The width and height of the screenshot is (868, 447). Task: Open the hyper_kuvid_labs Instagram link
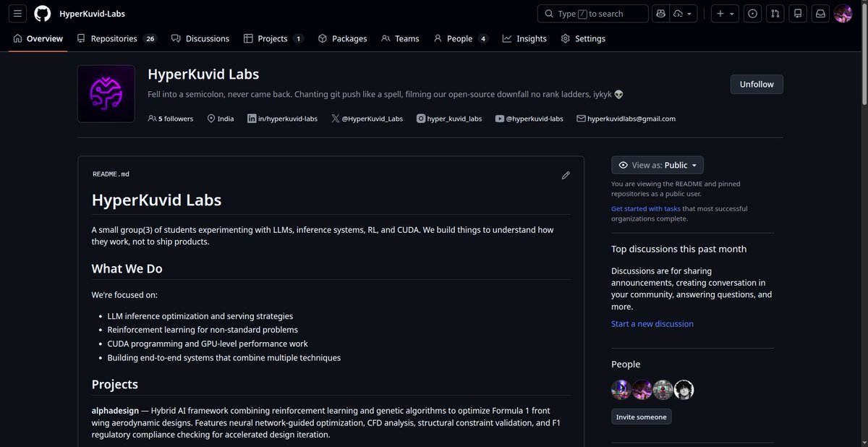(449, 119)
